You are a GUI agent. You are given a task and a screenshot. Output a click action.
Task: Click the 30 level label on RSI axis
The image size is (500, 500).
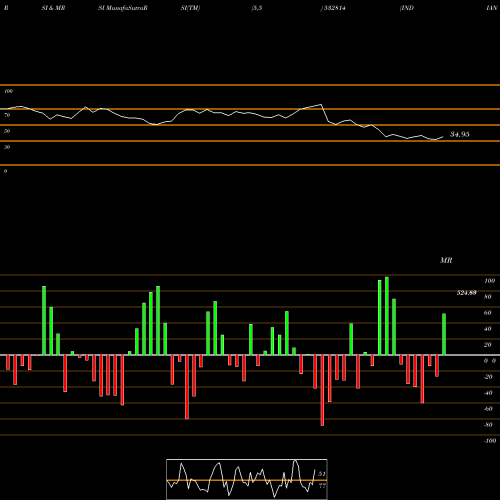tap(7, 147)
